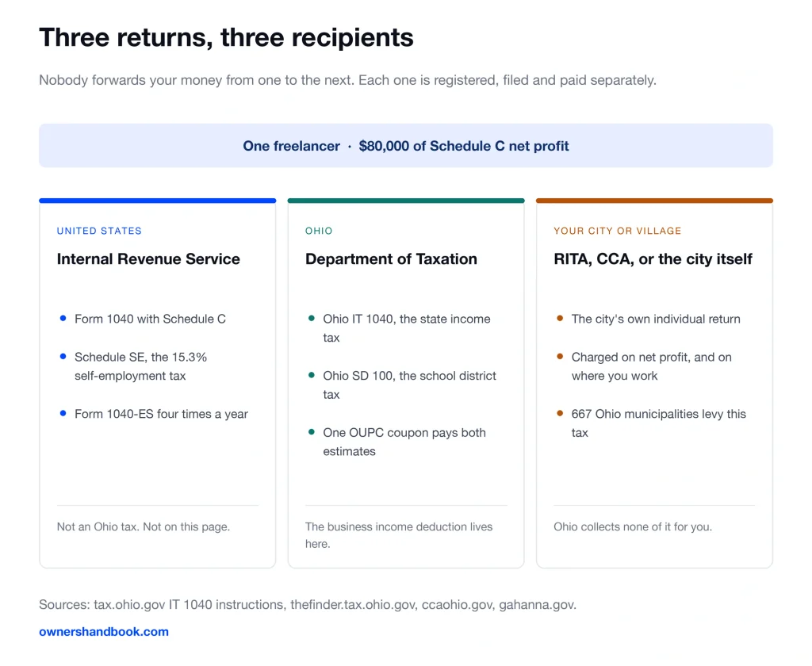Click the orange bar atop city card
Screen dimensions: 812x666
[654, 201]
